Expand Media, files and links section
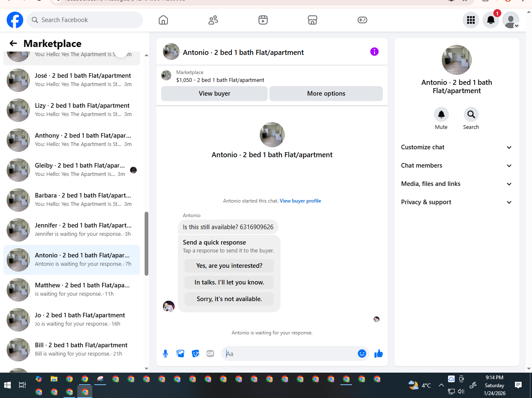The height and width of the screenshot is (398, 532). coord(456,184)
